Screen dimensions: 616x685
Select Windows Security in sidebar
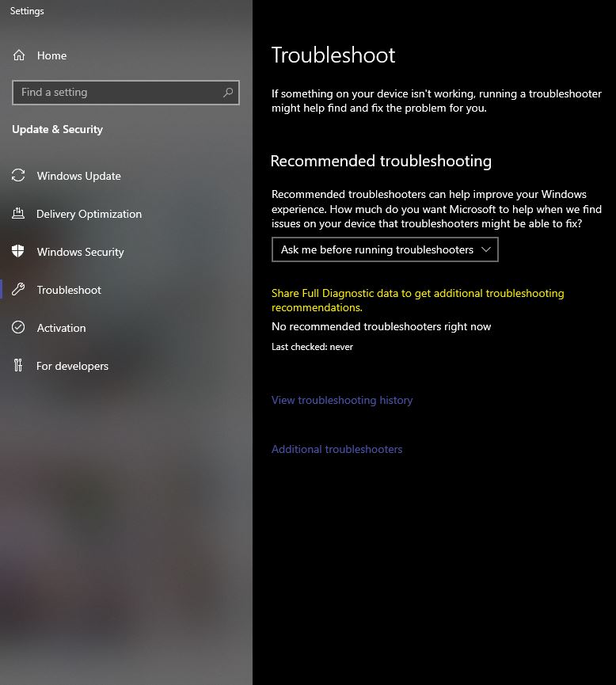pos(81,252)
